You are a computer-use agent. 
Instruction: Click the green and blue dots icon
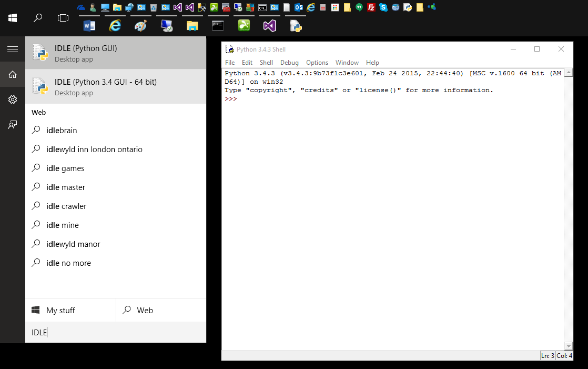432,7
